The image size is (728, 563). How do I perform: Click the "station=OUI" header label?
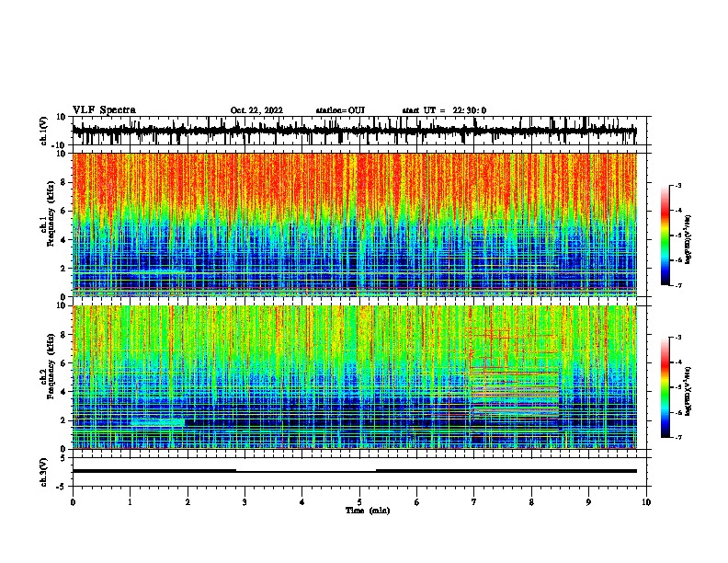[340, 110]
